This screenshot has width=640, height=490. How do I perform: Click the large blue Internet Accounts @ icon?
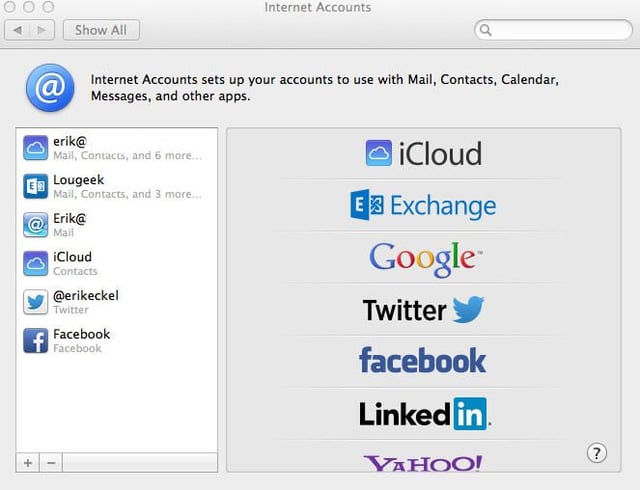click(x=50, y=88)
